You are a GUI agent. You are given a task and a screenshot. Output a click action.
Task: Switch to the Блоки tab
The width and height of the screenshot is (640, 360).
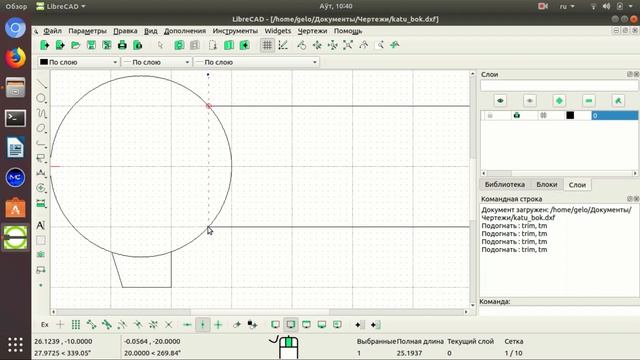pos(547,184)
